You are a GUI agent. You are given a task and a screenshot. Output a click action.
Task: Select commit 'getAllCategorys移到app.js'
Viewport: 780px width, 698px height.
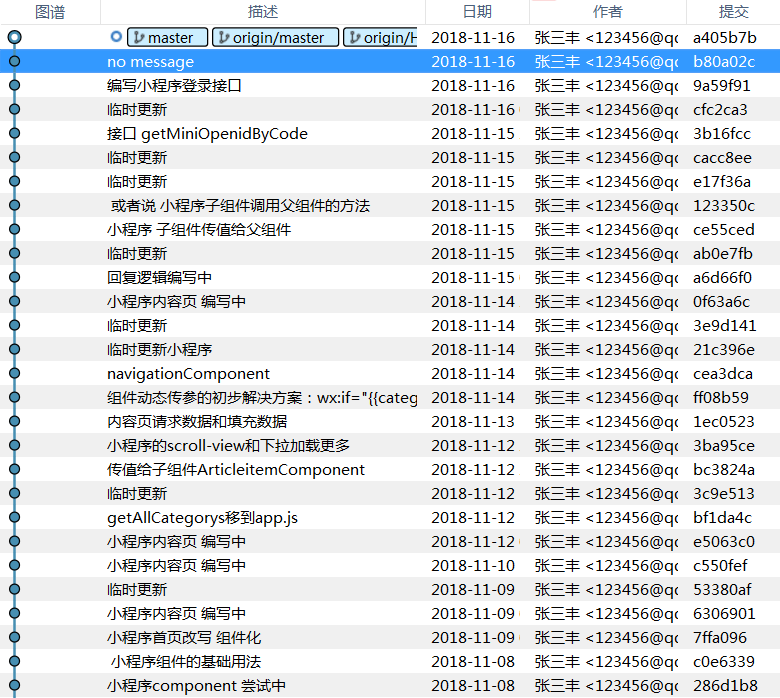pos(202,518)
